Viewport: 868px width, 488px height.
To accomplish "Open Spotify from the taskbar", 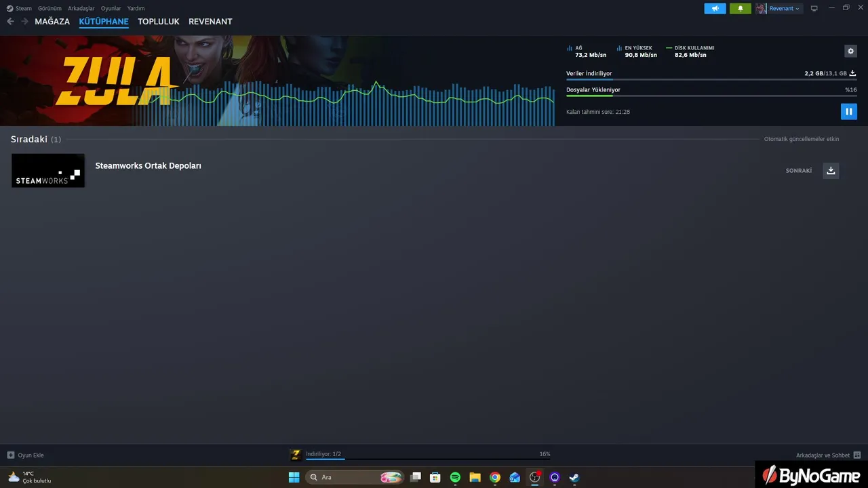I will pyautogui.click(x=455, y=477).
